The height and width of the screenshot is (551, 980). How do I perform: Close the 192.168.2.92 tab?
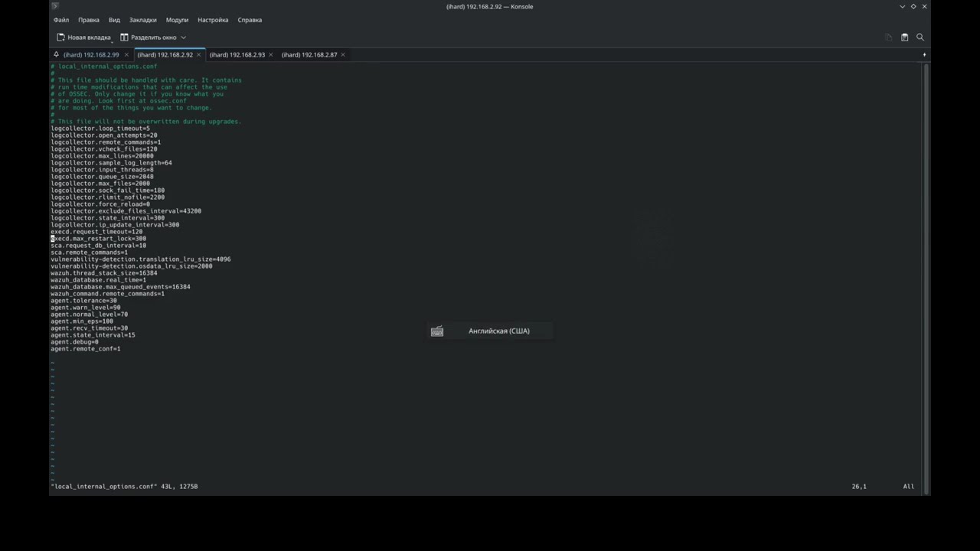199,55
